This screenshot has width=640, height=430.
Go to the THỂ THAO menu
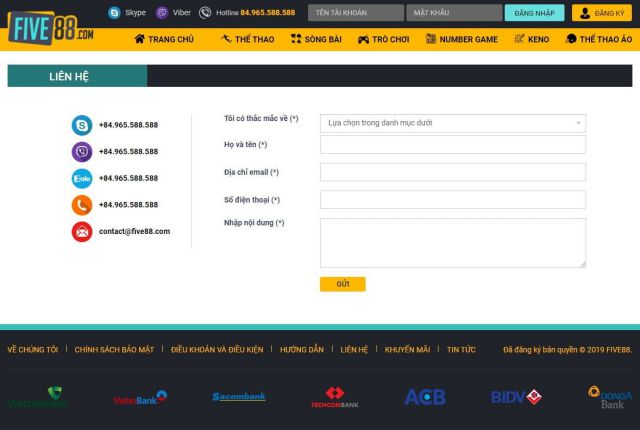pos(247,39)
